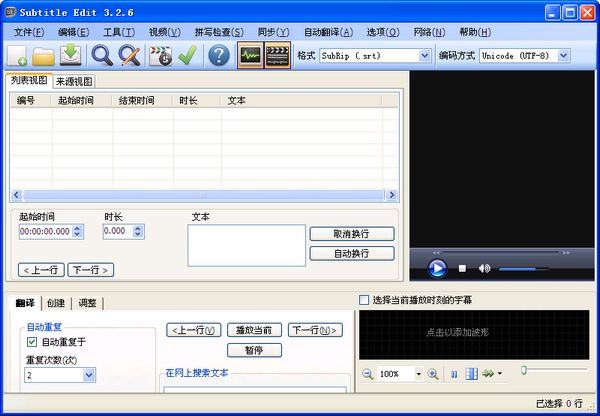Expand the 格式 SubRip format dropdown
Screen dimensions: 600x416
click(424, 56)
